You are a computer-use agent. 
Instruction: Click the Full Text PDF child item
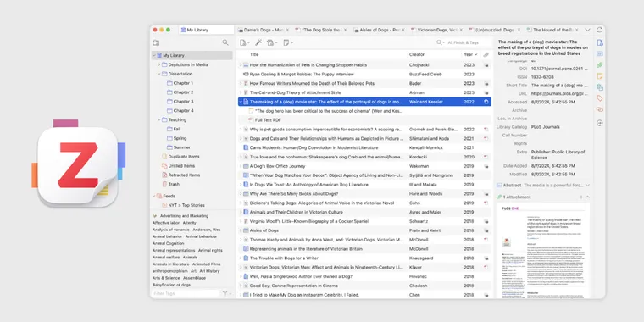(x=268, y=120)
